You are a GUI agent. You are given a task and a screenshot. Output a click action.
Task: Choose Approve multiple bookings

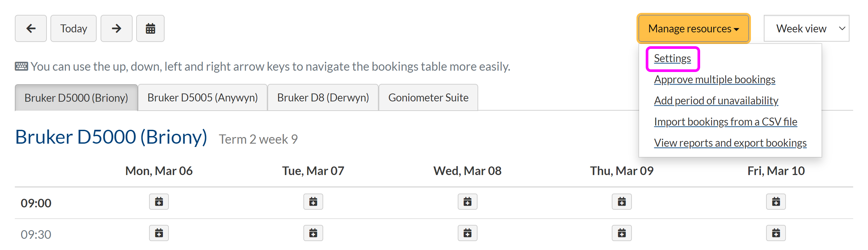(x=714, y=80)
